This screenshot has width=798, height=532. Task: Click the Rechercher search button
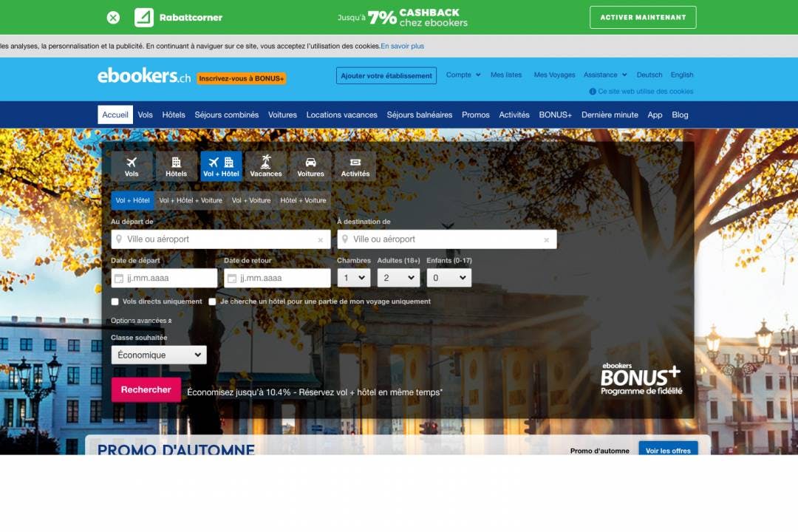coord(146,389)
